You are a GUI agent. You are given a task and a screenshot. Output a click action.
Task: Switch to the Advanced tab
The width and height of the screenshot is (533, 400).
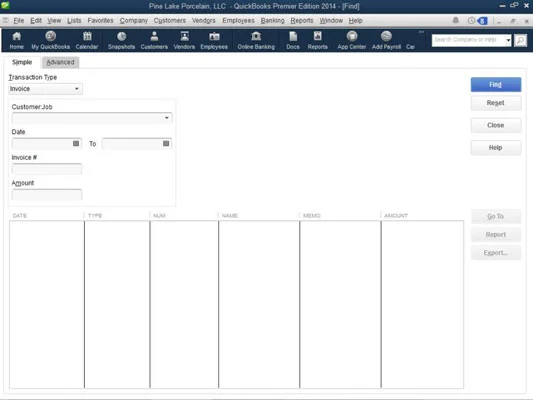pos(60,62)
